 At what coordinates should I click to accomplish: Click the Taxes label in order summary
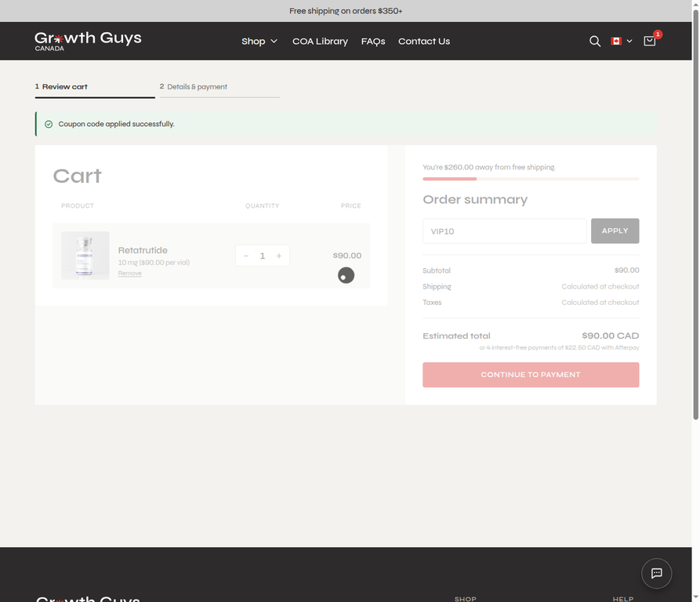[x=432, y=303]
